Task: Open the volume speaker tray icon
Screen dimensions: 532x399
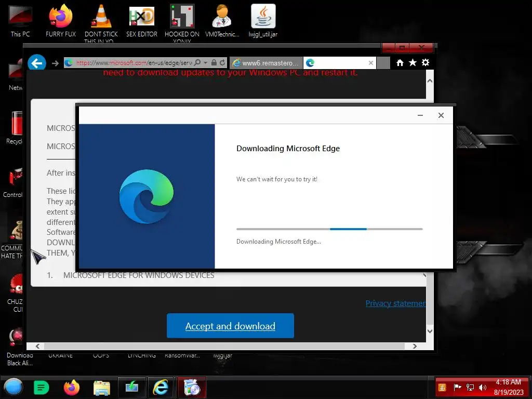Action: point(483,387)
